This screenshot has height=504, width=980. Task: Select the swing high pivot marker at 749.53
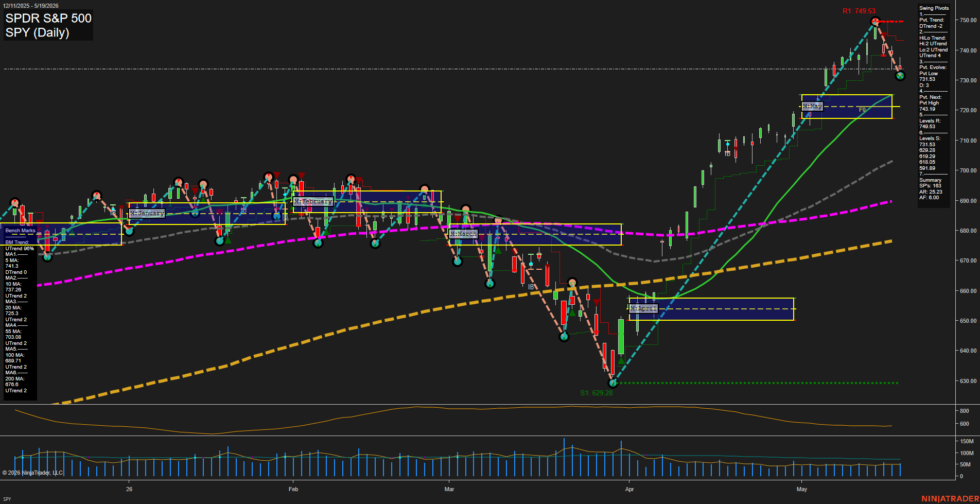876,22
